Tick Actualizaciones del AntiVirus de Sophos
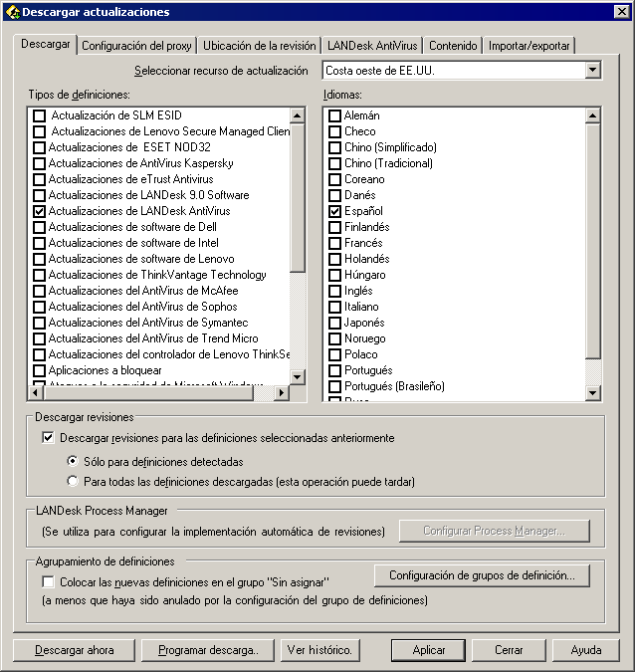 coord(39,307)
